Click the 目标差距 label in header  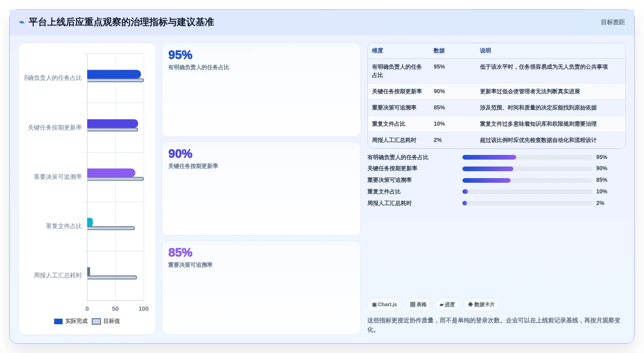612,22
